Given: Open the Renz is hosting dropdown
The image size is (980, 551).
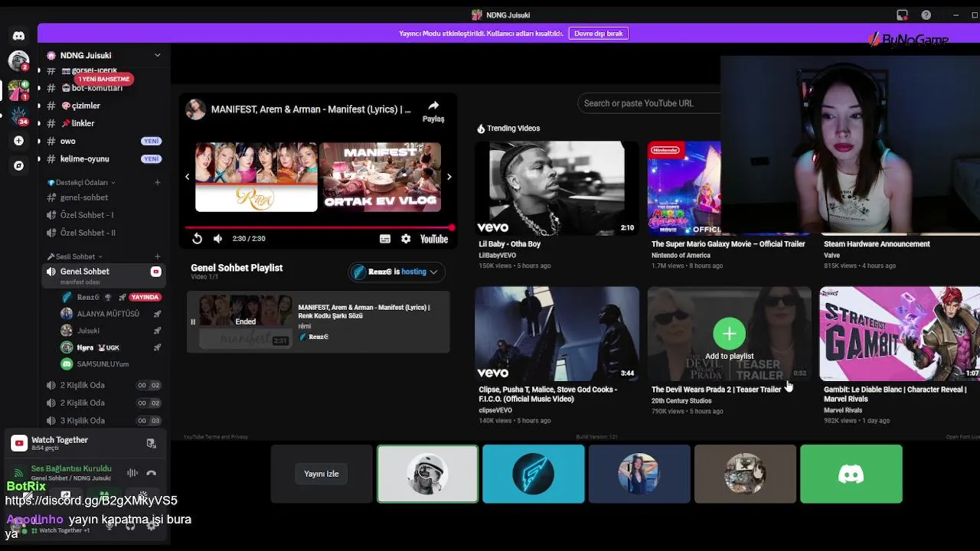Looking at the screenshot, I should (397, 272).
